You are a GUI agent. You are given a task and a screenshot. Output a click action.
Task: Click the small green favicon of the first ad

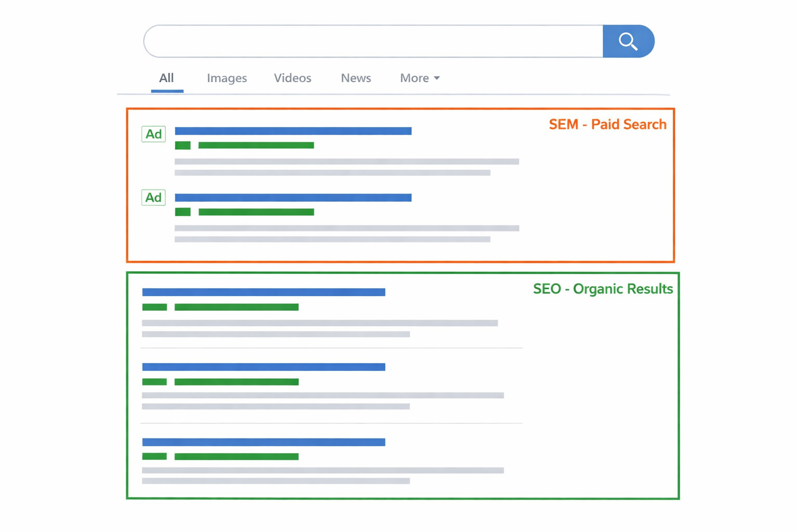click(x=182, y=145)
